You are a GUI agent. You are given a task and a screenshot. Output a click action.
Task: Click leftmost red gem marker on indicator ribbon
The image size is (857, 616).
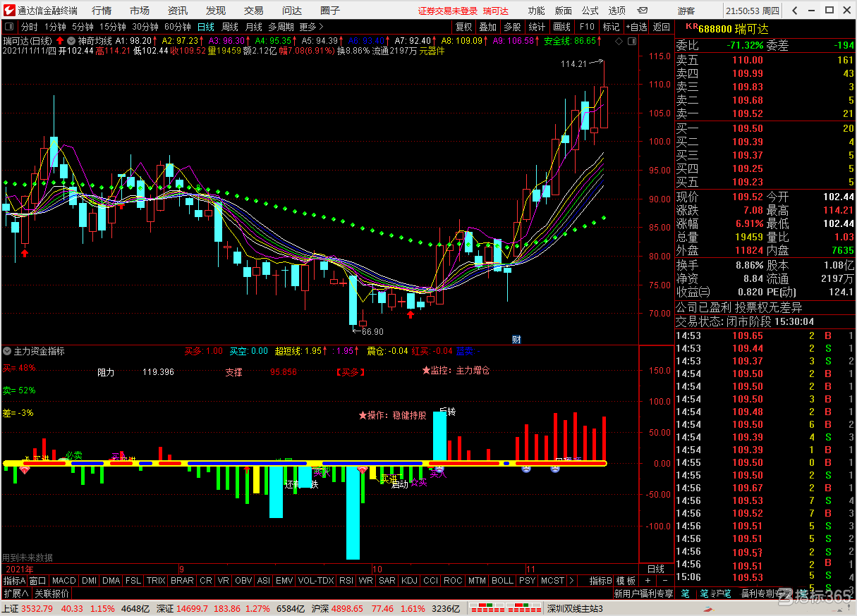tap(25, 469)
